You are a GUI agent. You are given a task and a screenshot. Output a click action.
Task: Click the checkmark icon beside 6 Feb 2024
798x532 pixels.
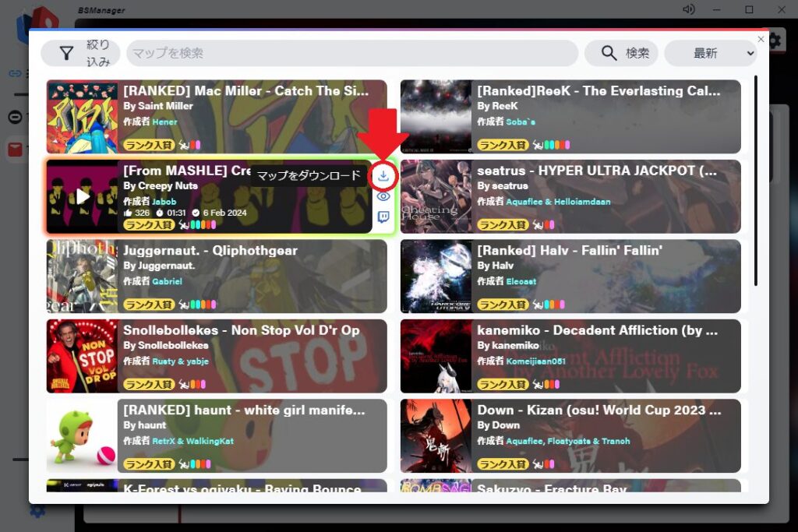pos(196,213)
